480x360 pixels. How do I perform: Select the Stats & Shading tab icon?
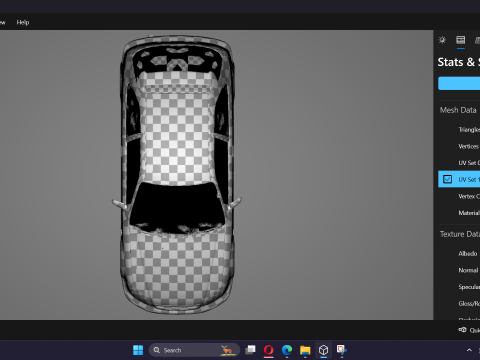[461, 40]
